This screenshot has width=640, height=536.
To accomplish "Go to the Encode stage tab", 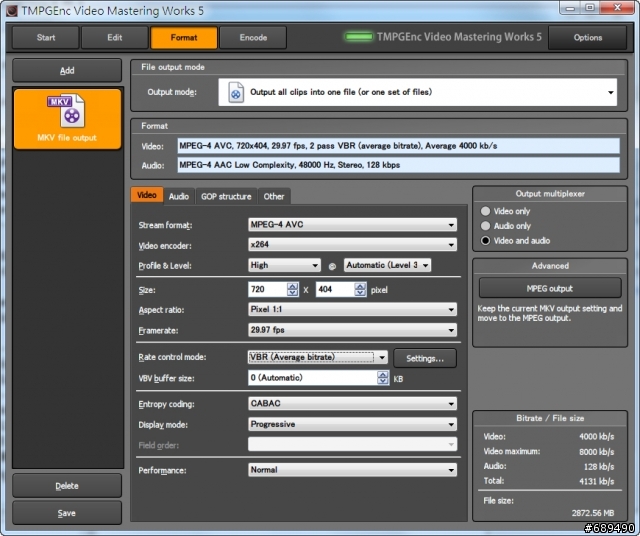I will pos(252,38).
